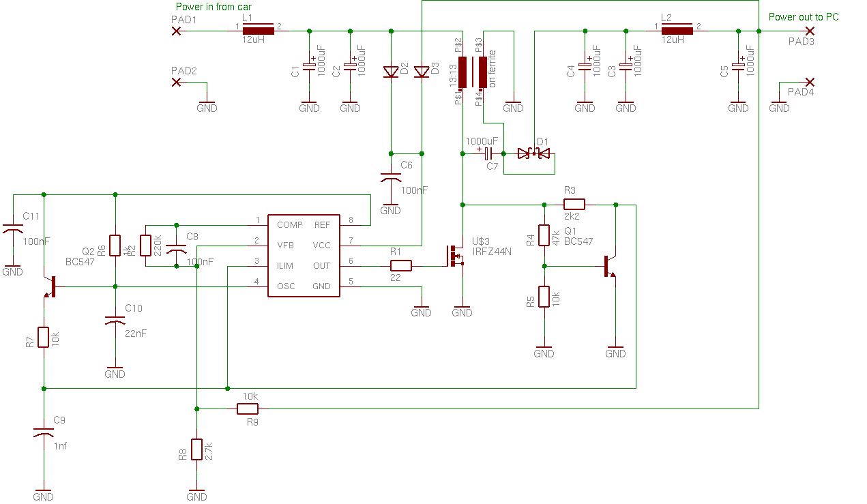867x504 pixels.
Task: Select the D3 diode symbol
Action: (x=422, y=71)
